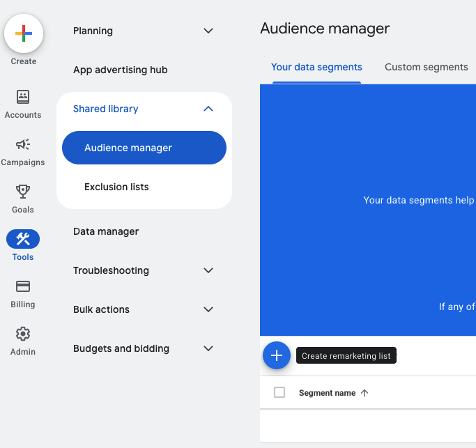Open Exclusion lists menu item

[x=116, y=187]
